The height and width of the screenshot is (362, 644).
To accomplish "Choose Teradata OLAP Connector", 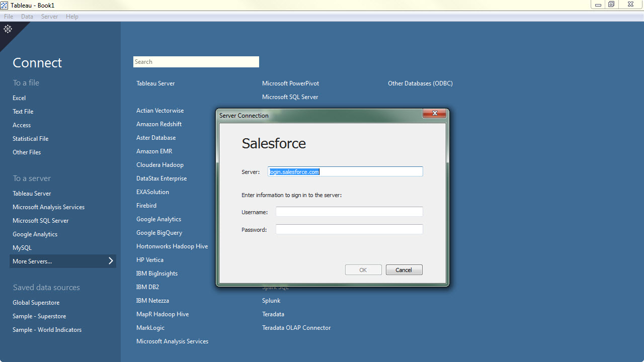I will (x=296, y=328).
